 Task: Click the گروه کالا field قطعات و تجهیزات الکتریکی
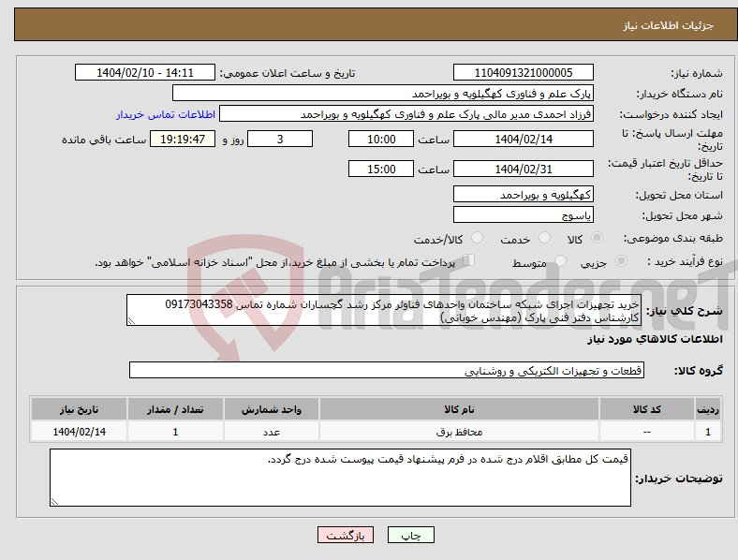(x=387, y=370)
